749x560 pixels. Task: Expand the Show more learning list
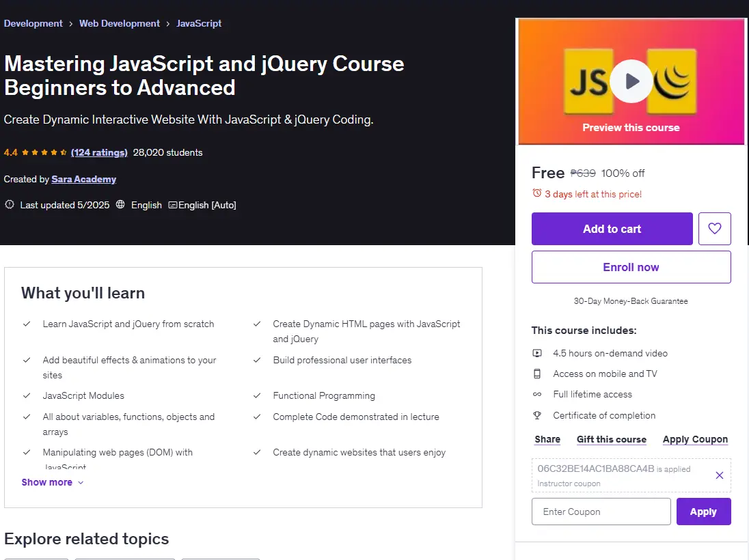(x=53, y=482)
